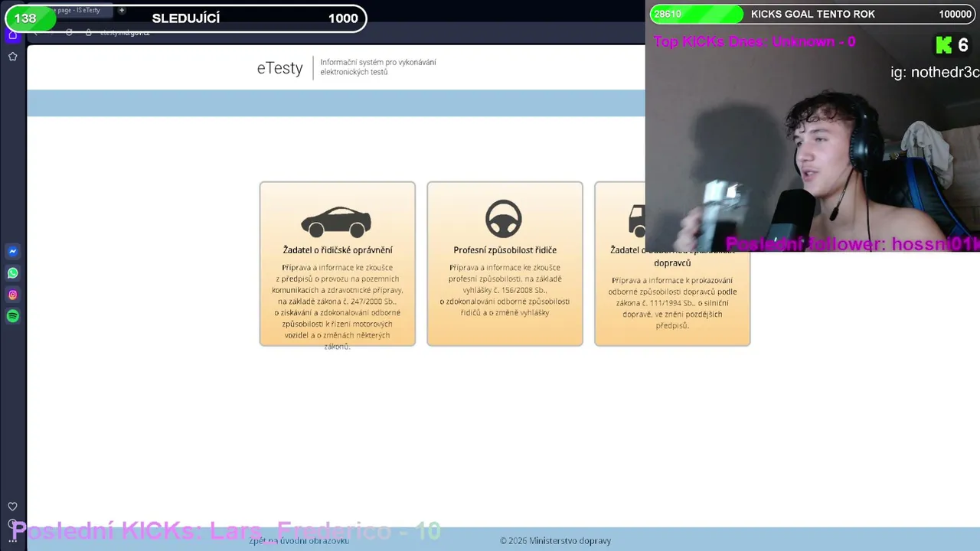Click the steering wheel icon
980x551 pixels.
[504, 219]
